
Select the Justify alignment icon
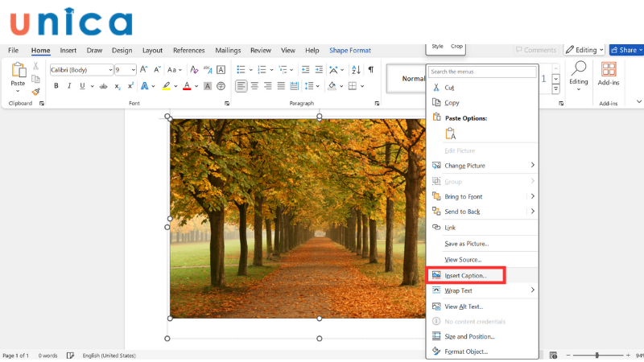(x=282, y=86)
